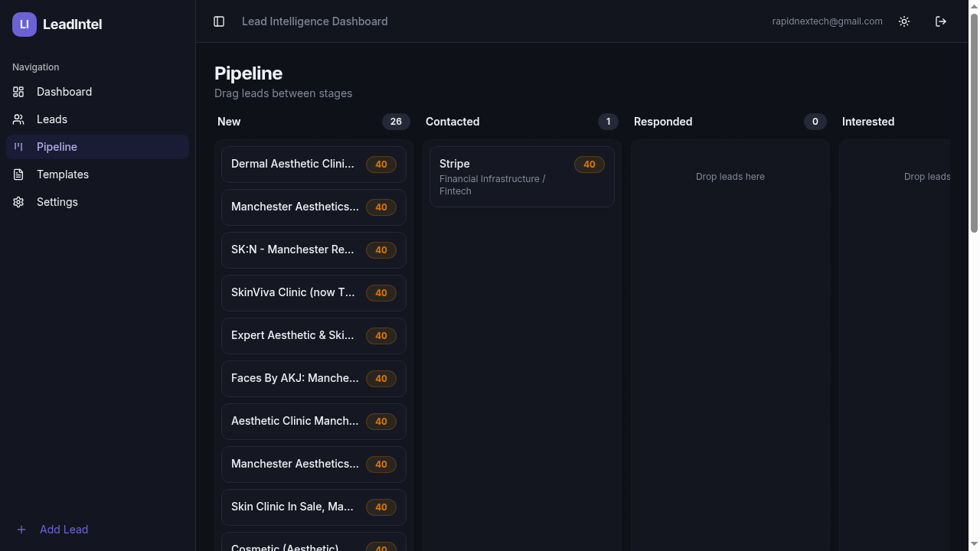The height and width of the screenshot is (551, 980).
Task: Click the Responded column count badge 0
Action: [x=815, y=122]
